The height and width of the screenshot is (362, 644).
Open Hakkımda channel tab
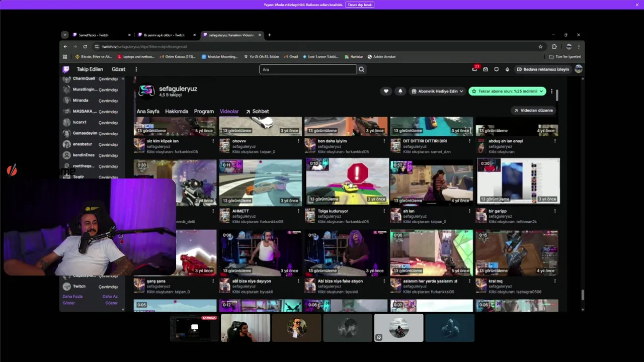tap(177, 111)
